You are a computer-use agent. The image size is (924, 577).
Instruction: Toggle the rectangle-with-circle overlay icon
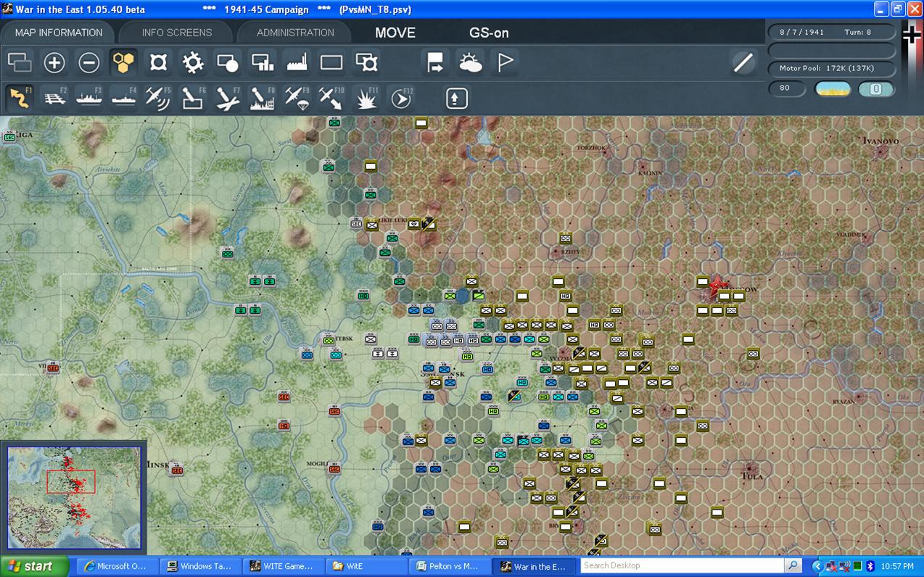(x=228, y=63)
